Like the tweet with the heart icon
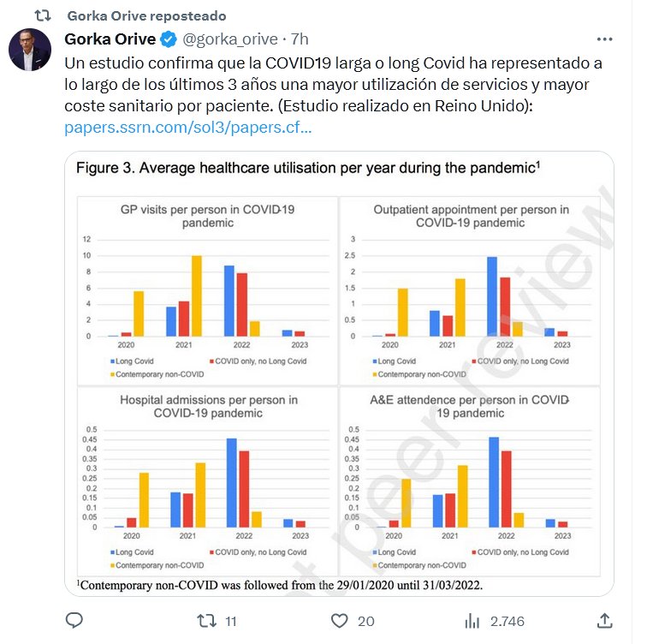647x644 pixels. [x=340, y=621]
